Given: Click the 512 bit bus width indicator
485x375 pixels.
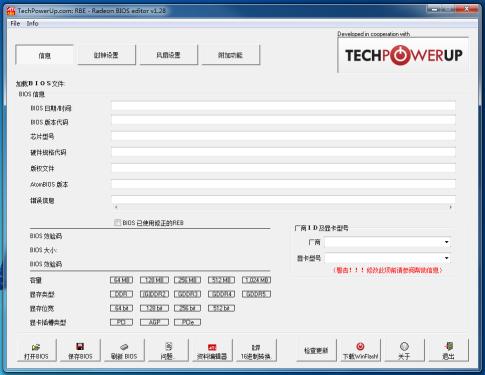Looking at the screenshot, I should (x=221, y=308).
